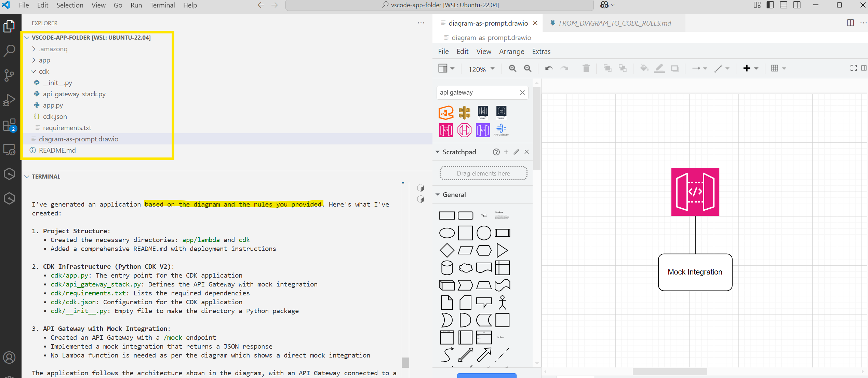Click draw.io zoom in magnifier
868x378 pixels.
click(x=512, y=68)
